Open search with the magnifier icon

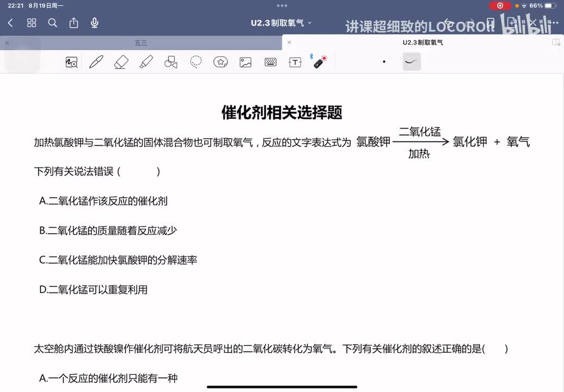[52, 23]
